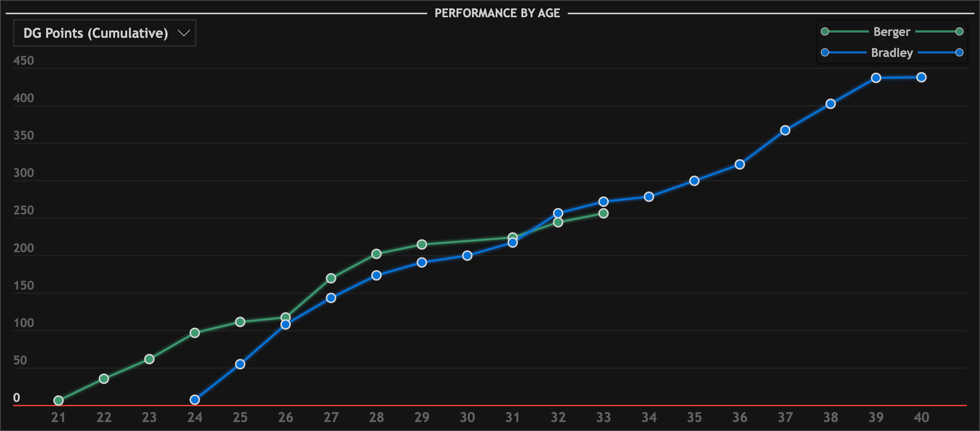Click Bradley's data point at age 34
The height and width of the screenshot is (431, 980).
(648, 197)
